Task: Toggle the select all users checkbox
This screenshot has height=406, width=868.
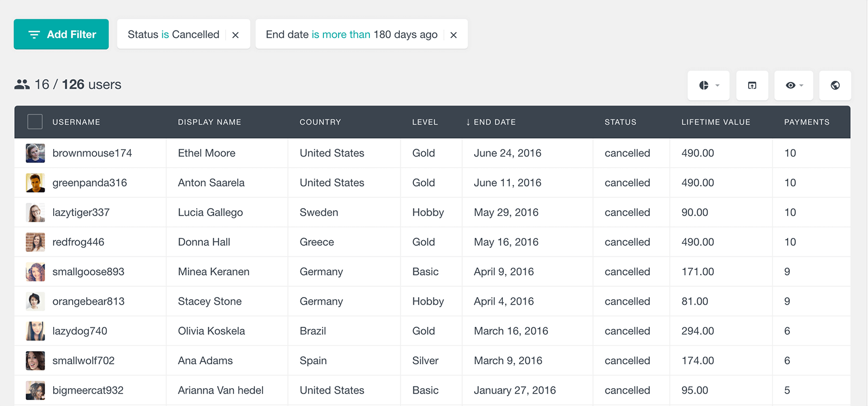Action: coord(35,122)
